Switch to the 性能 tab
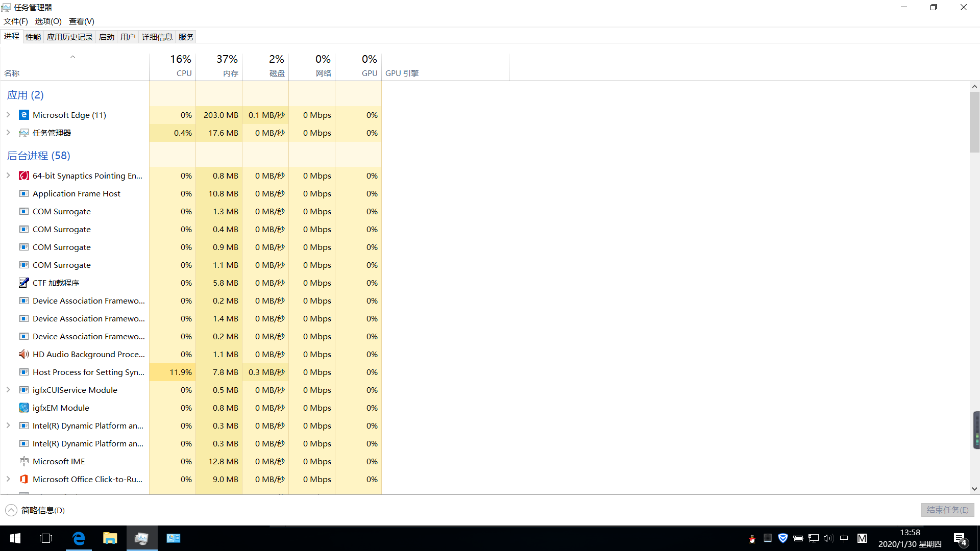 33,37
